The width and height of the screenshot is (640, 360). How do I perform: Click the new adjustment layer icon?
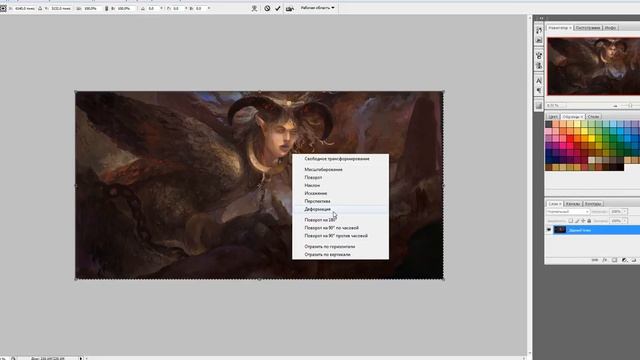pos(624,260)
